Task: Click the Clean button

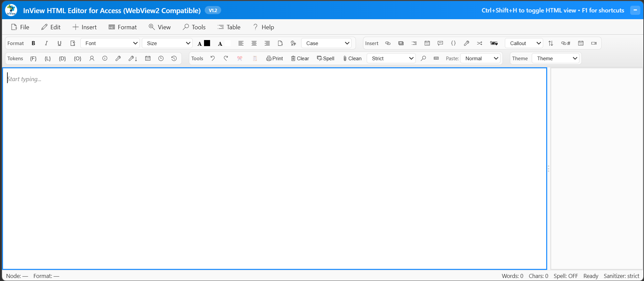Action: pos(352,58)
